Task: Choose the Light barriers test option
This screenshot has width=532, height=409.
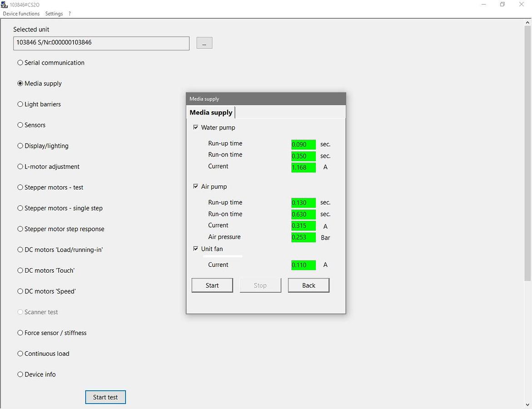Action: 20,105
